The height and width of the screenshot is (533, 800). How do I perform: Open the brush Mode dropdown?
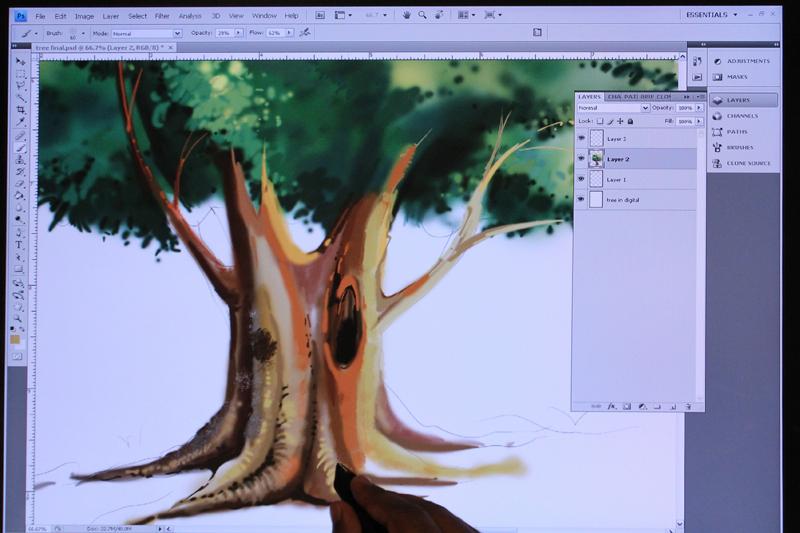[145, 33]
